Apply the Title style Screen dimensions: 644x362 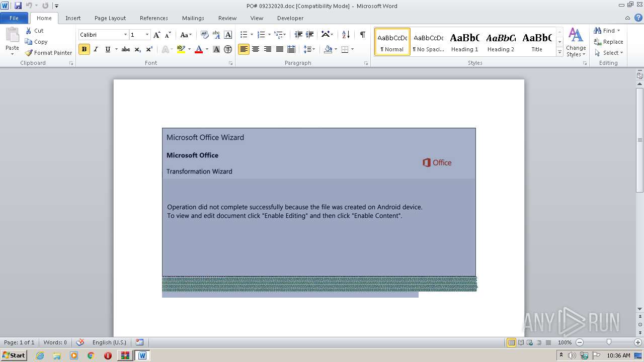(x=537, y=42)
